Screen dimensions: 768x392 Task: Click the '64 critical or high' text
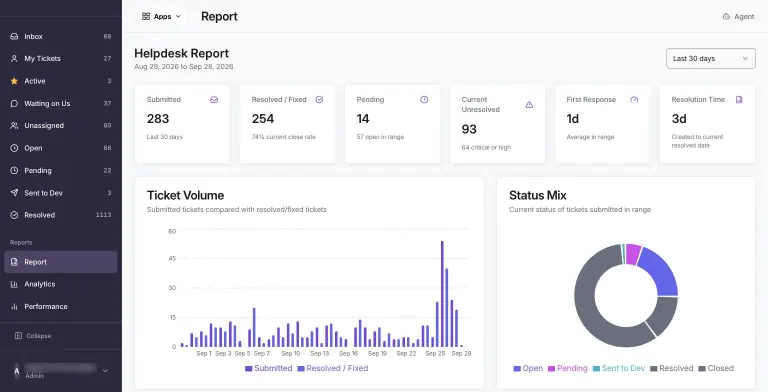[486, 147]
